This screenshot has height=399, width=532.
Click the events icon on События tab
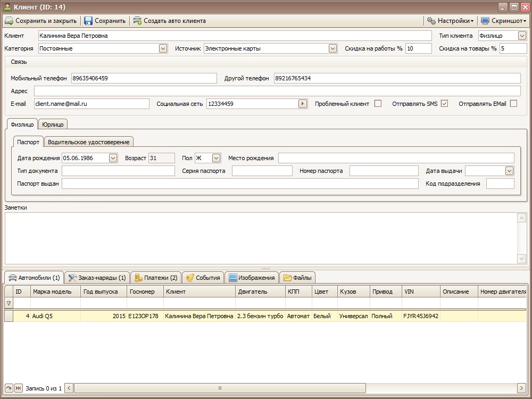[x=190, y=278]
